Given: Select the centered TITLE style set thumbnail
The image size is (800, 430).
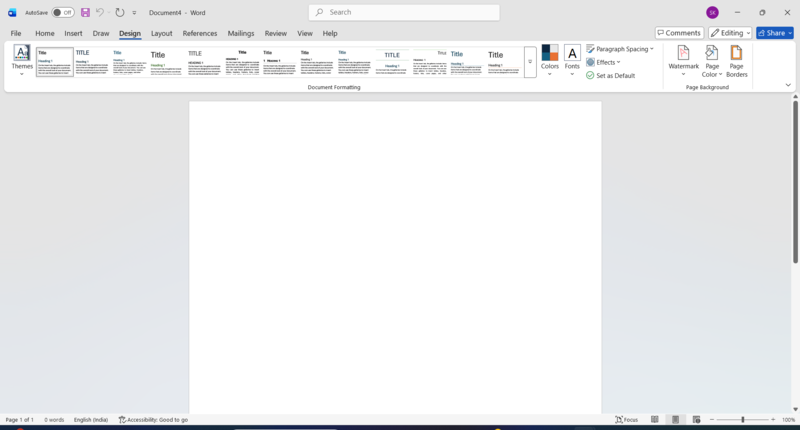Looking at the screenshot, I should tap(392, 62).
